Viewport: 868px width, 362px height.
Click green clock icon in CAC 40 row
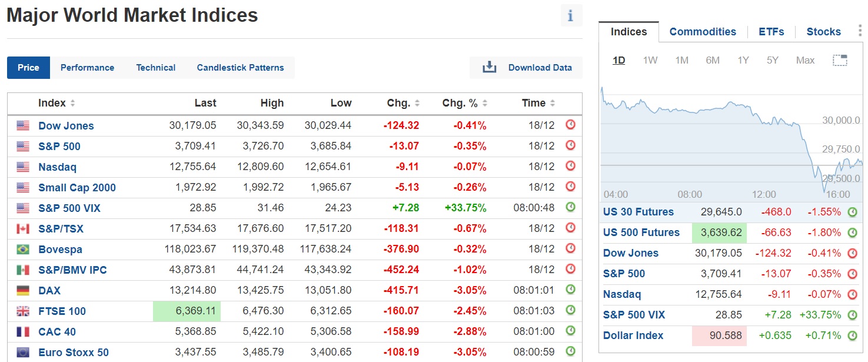point(570,331)
